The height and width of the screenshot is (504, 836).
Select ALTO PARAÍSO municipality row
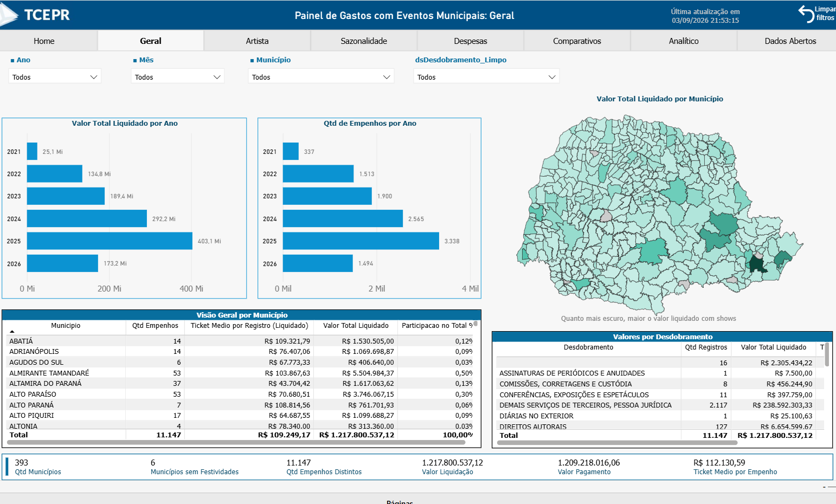(241, 394)
